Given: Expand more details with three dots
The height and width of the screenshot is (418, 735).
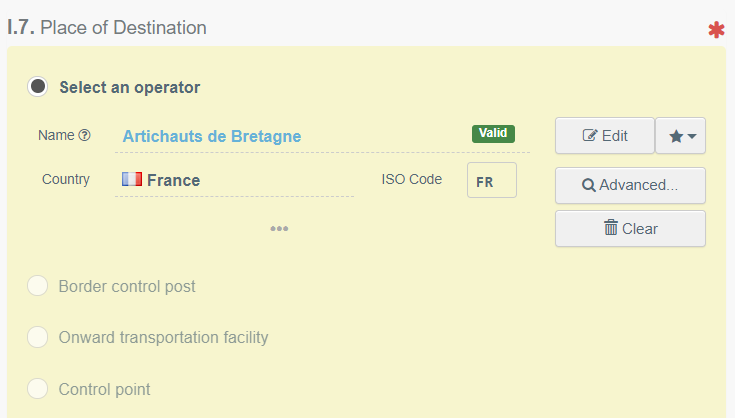Looking at the screenshot, I should pos(279,229).
